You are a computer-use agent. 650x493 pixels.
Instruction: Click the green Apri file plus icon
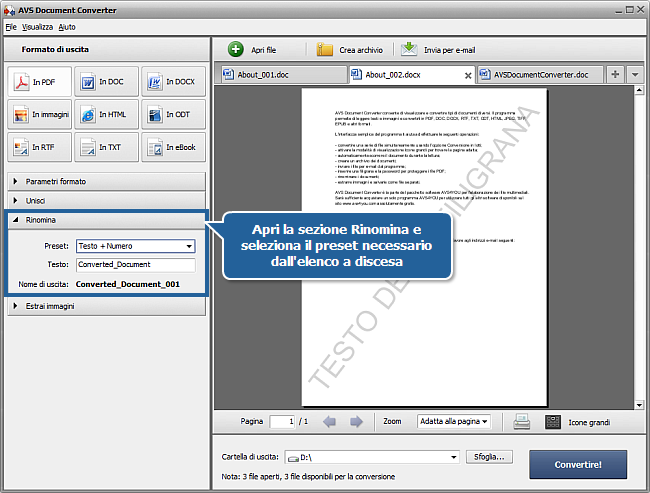(x=235, y=49)
